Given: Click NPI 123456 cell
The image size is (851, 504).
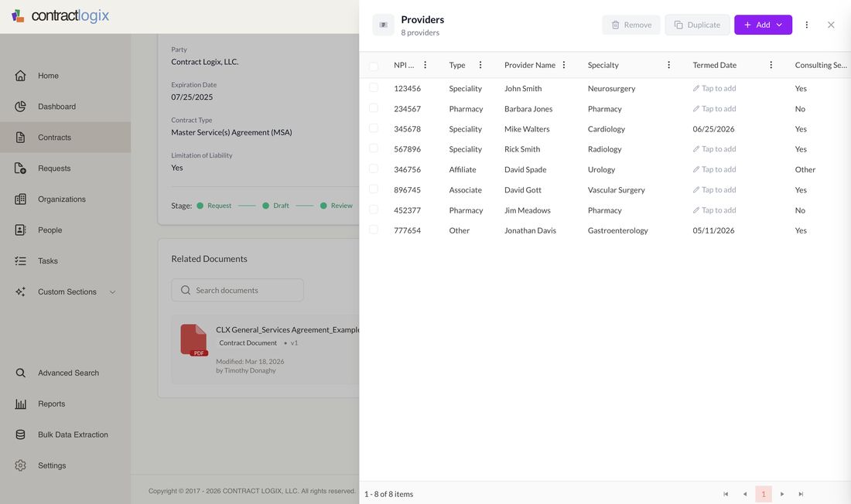Looking at the screenshot, I should click(x=408, y=88).
